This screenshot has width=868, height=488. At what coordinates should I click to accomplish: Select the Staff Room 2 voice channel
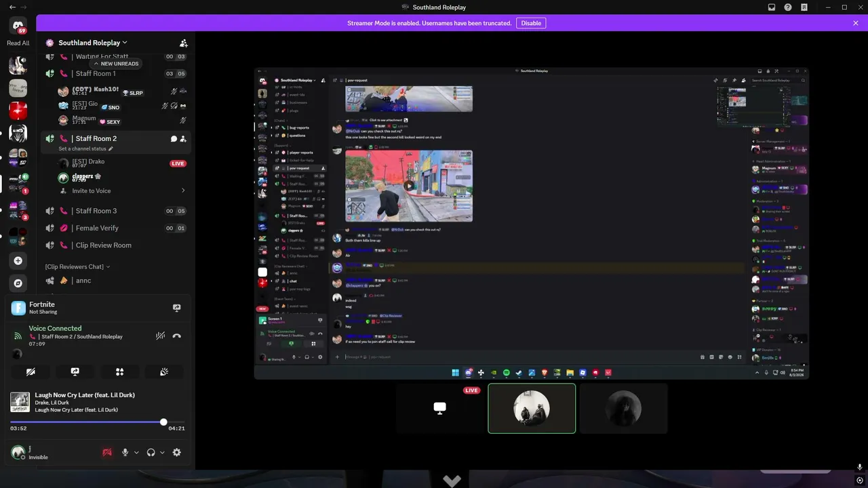pyautogui.click(x=115, y=139)
